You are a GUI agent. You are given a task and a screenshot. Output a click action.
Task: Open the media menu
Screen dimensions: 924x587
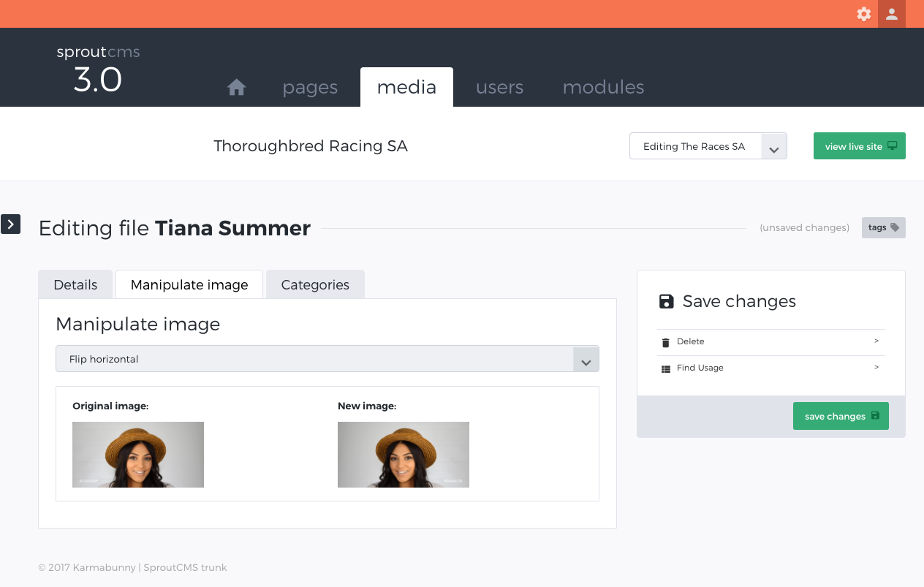tap(406, 87)
